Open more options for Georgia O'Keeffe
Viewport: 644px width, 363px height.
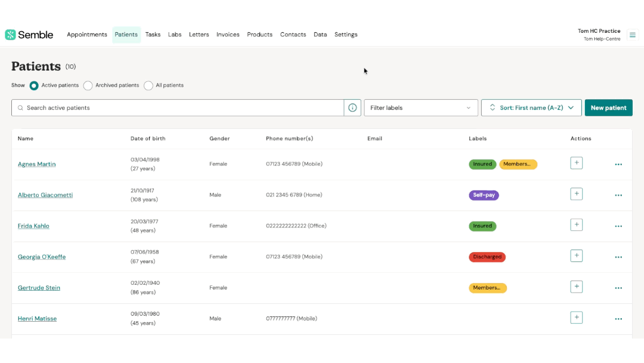click(x=618, y=257)
